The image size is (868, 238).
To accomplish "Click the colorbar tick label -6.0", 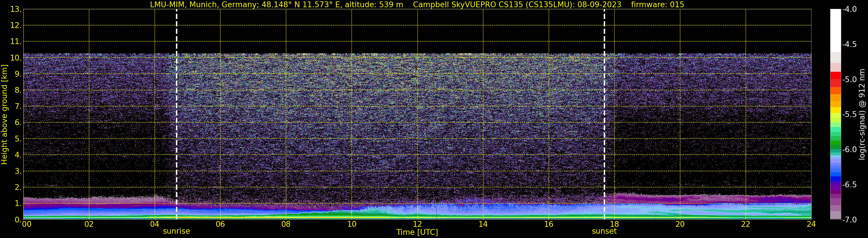I will click(849, 149).
